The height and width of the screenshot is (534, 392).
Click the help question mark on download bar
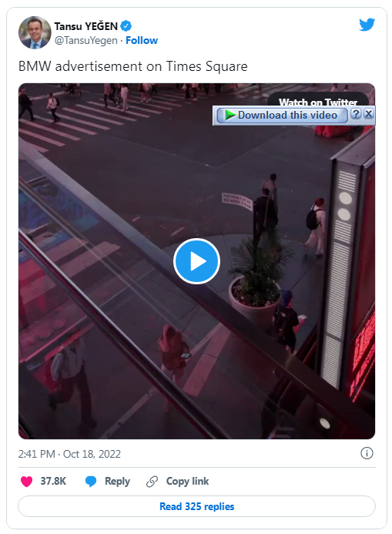(356, 114)
